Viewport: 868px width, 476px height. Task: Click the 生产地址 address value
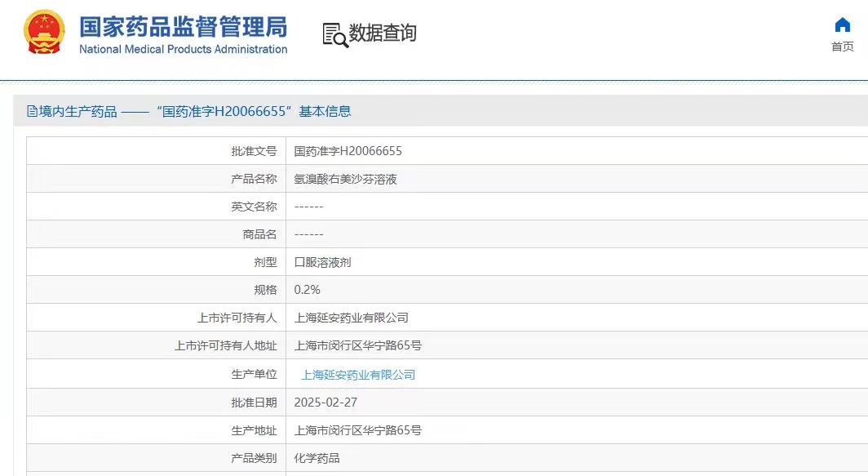357,430
